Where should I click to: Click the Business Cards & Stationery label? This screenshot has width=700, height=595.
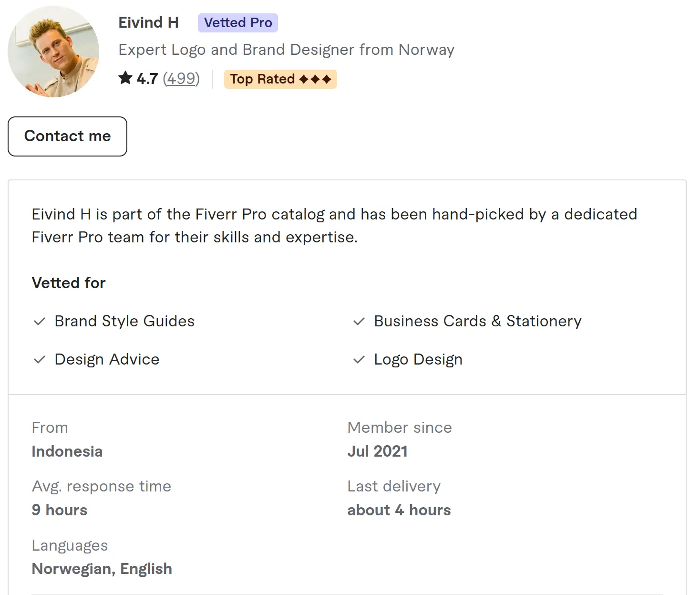coord(477,322)
